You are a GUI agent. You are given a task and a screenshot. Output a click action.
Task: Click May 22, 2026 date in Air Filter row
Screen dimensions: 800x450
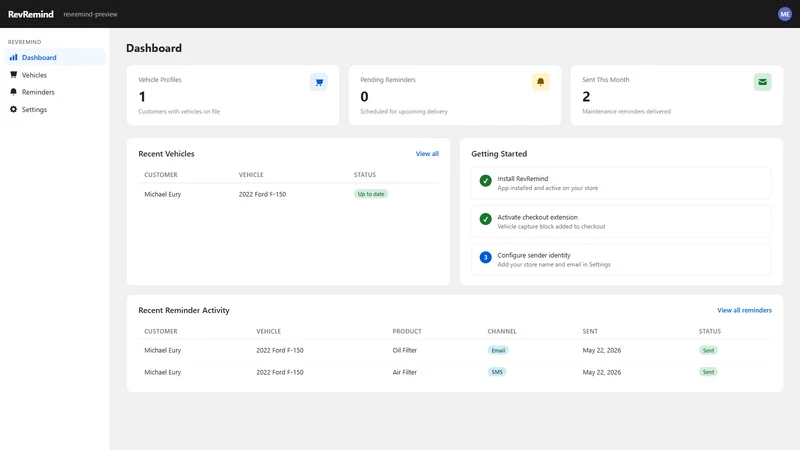[x=602, y=372]
